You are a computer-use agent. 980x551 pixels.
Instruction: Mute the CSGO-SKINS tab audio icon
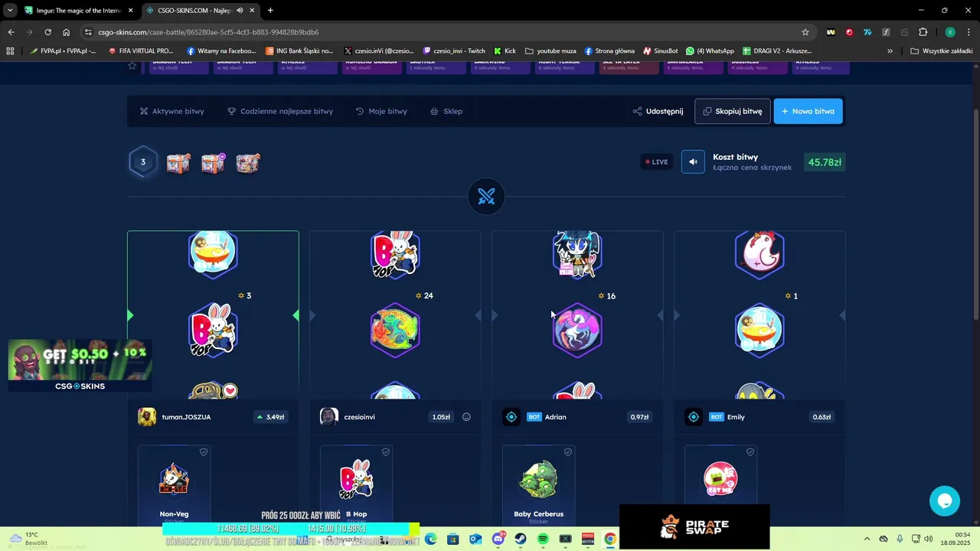[x=240, y=11]
